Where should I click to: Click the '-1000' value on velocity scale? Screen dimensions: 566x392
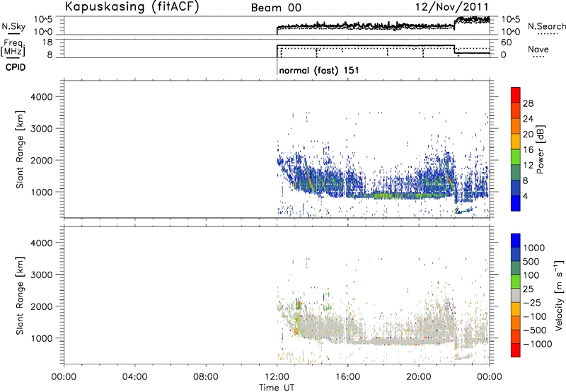click(538, 344)
